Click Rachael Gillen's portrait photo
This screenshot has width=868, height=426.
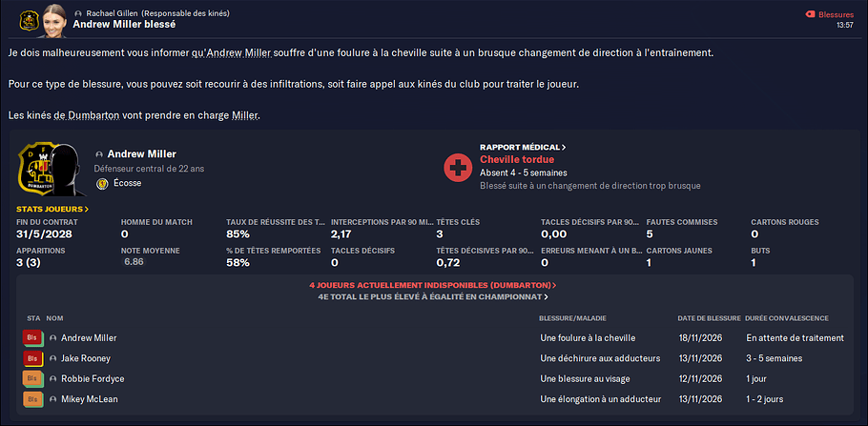pos(54,20)
